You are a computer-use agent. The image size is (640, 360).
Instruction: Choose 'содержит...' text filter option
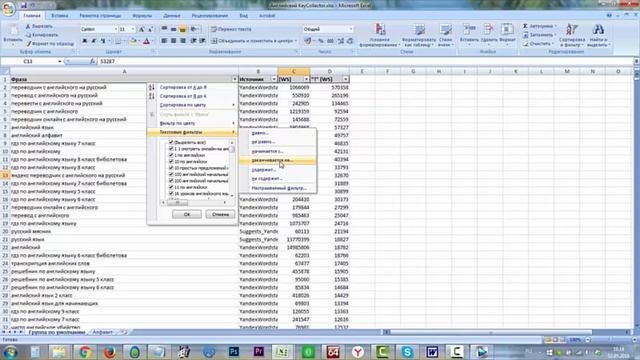pyautogui.click(x=277, y=170)
